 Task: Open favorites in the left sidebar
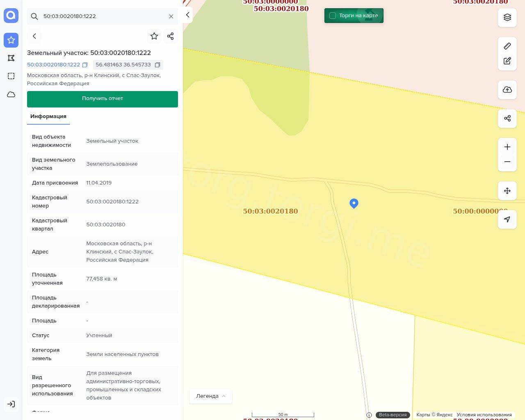click(x=11, y=40)
